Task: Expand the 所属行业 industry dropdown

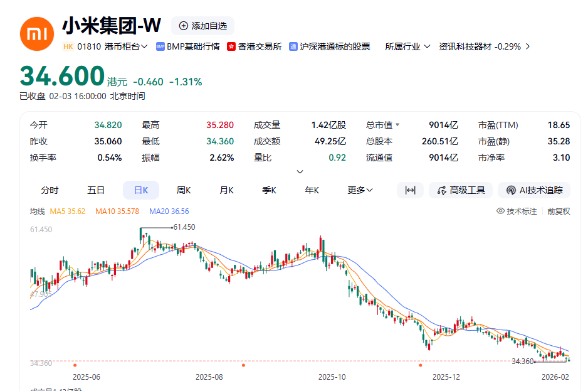Action: pos(407,46)
